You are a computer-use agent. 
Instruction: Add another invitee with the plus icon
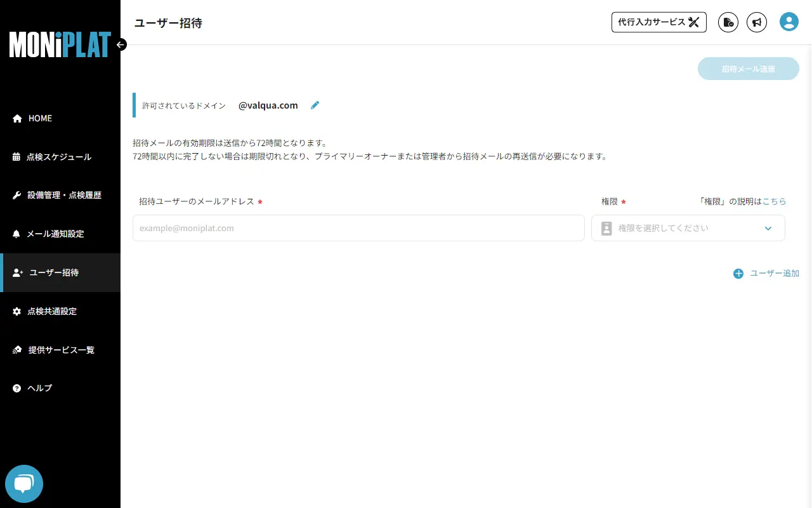tap(738, 273)
